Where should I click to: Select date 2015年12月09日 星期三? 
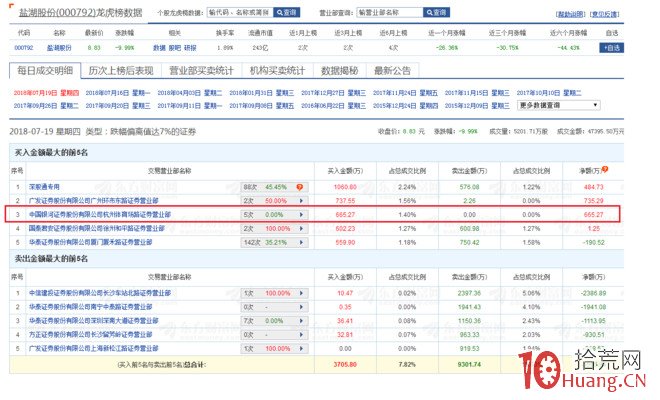[477, 106]
